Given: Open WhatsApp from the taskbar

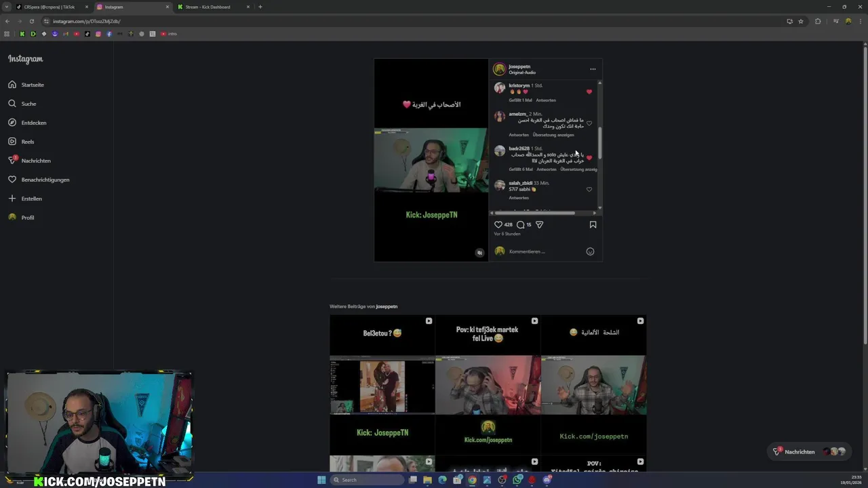Looking at the screenshot, I should pyautogui.click(x=517, y=480).
